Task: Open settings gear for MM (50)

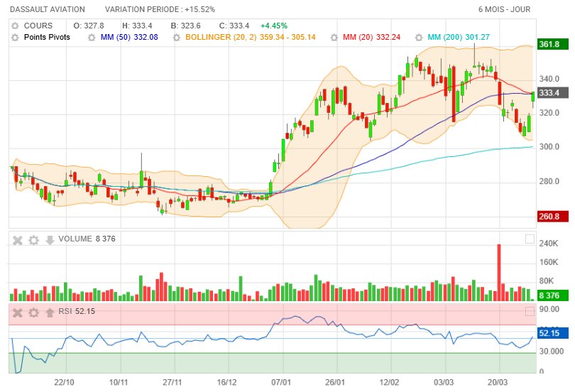Action: pos(92,38)
